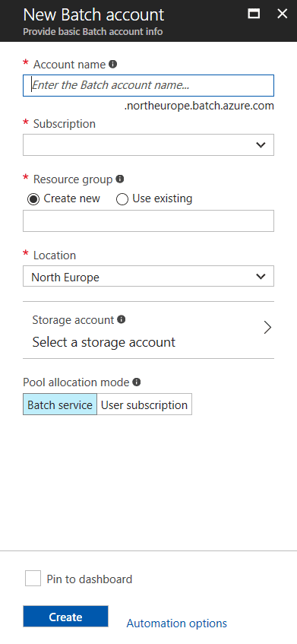This screenshot has width=297, height=644.
Task: Open the Automation options link
Action: (176, 623)
